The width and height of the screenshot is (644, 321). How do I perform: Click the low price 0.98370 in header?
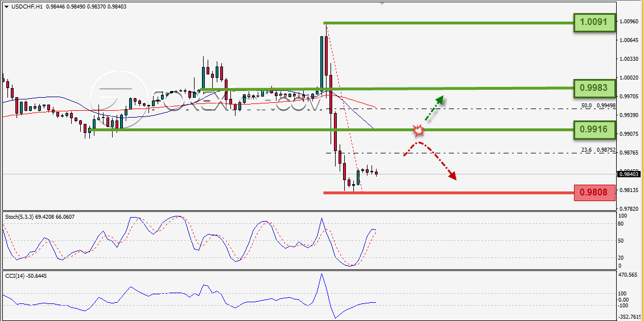[x=96, y=7]
